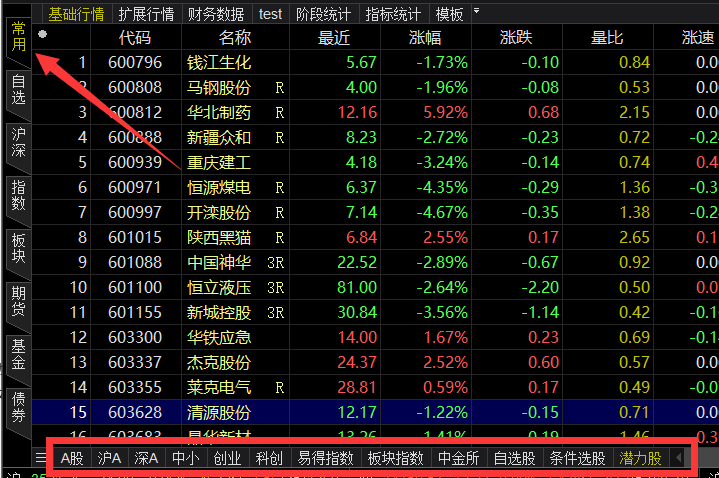
Task: Select stock 新城控股
Action: (219, 312)
